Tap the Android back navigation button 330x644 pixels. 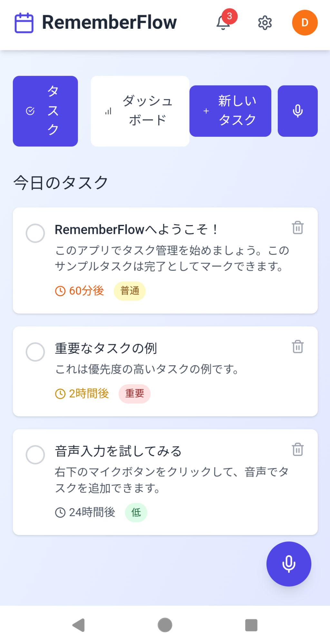(x=79, y=625)
